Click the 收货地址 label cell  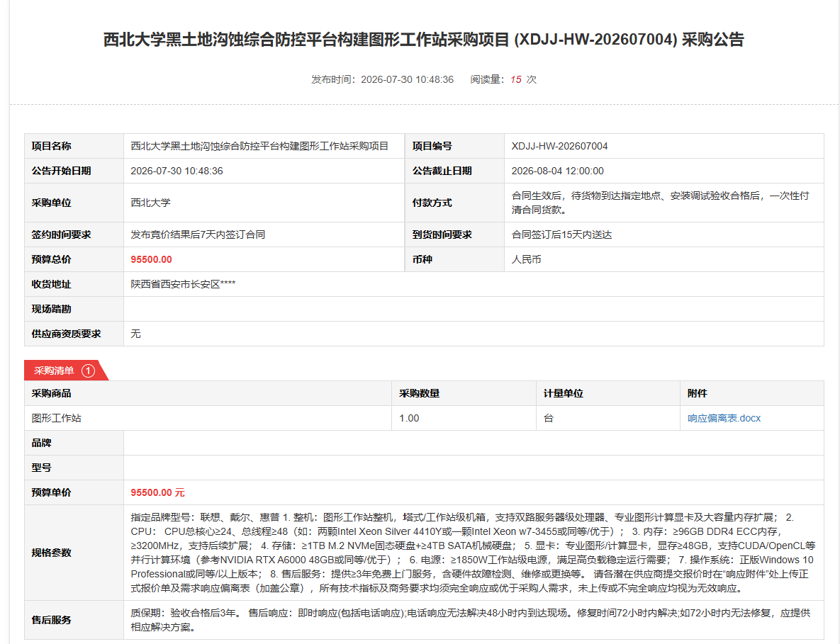(x=74, y=284)
